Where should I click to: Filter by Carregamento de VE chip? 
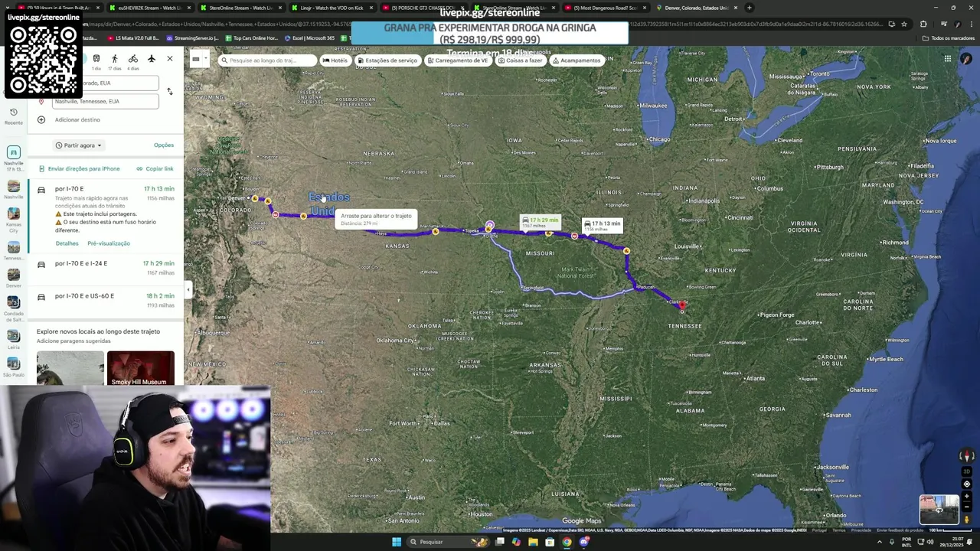pos(458,60)
